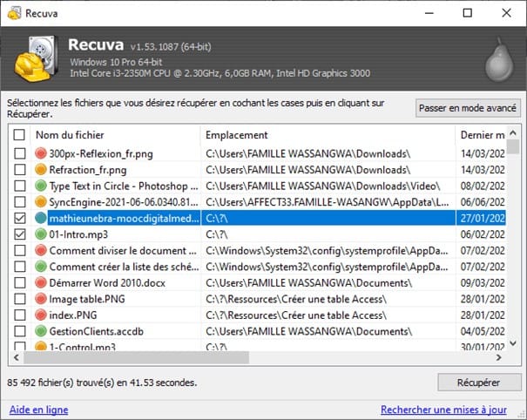Viewport: 527px width, 420px height.
Task: Select the file name Démarrer Word 2010.docx
Action: point(107,283)
